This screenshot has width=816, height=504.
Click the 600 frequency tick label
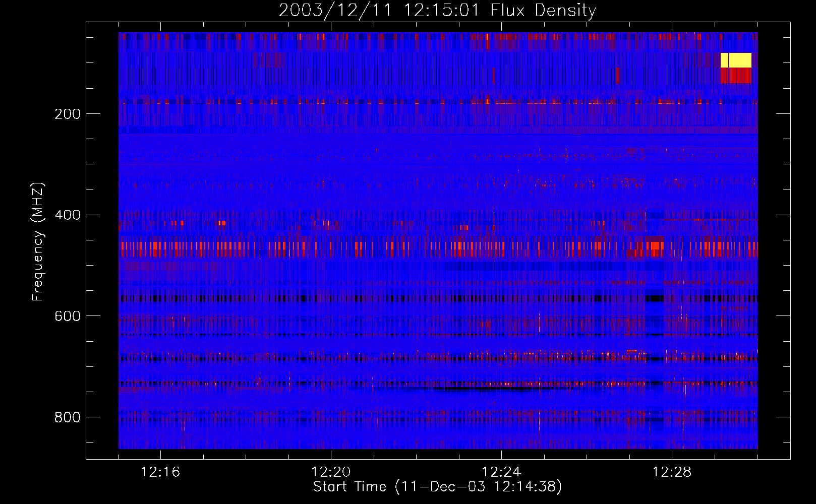click(x=68, y=316)
